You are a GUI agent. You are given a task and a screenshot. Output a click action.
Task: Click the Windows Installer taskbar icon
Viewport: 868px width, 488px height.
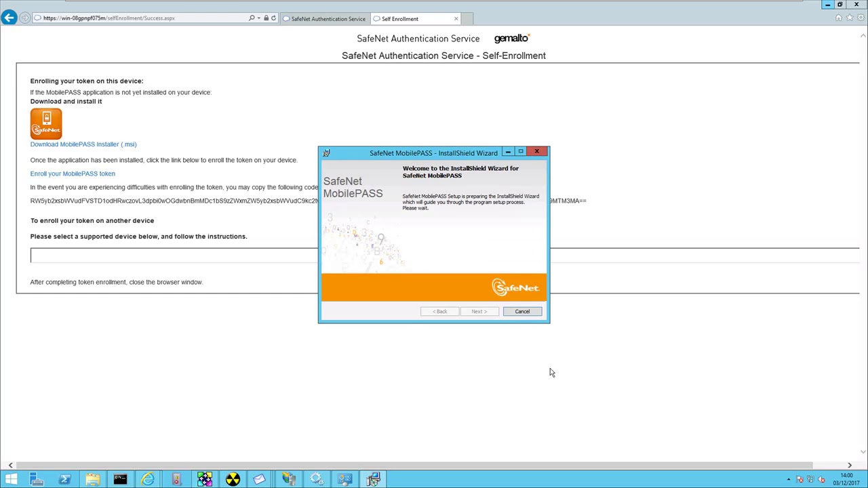[373, 480]
